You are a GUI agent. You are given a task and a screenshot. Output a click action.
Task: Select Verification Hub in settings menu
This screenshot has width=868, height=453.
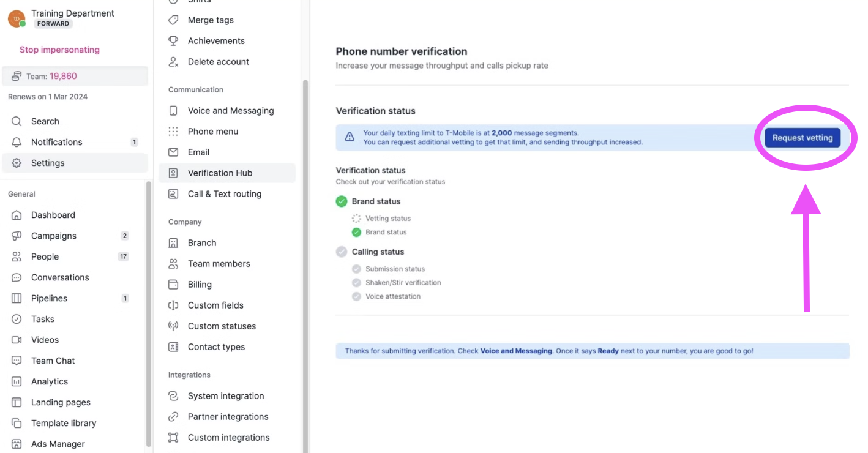point(220,173)
